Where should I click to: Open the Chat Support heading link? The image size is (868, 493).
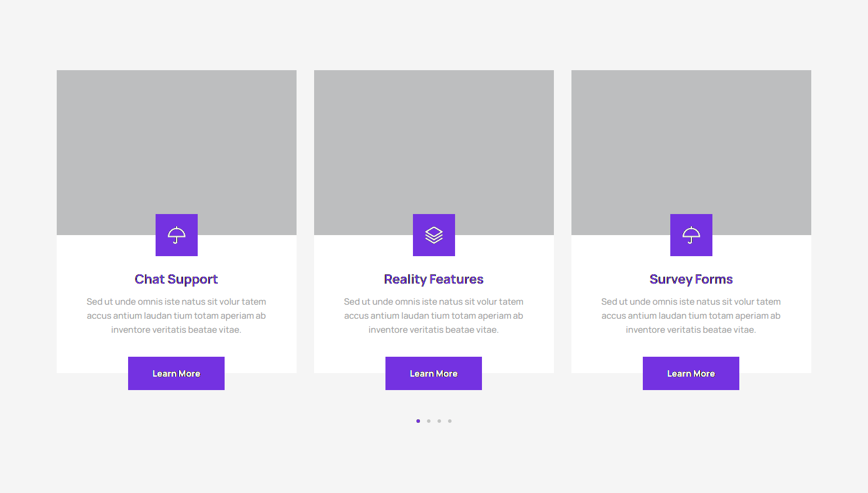pos(176,280)
